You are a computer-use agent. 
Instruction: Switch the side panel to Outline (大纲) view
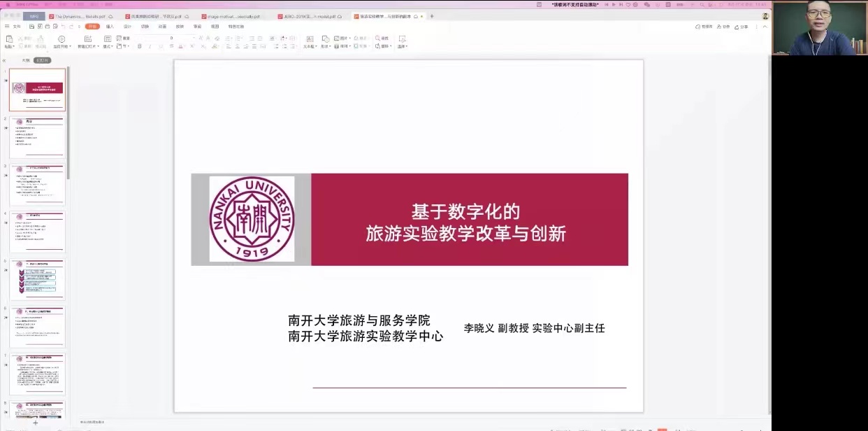point(26,60)
